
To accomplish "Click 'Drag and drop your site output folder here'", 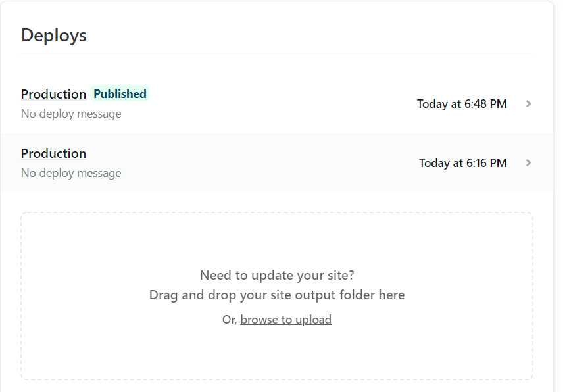I will click(x=277, y=295).
